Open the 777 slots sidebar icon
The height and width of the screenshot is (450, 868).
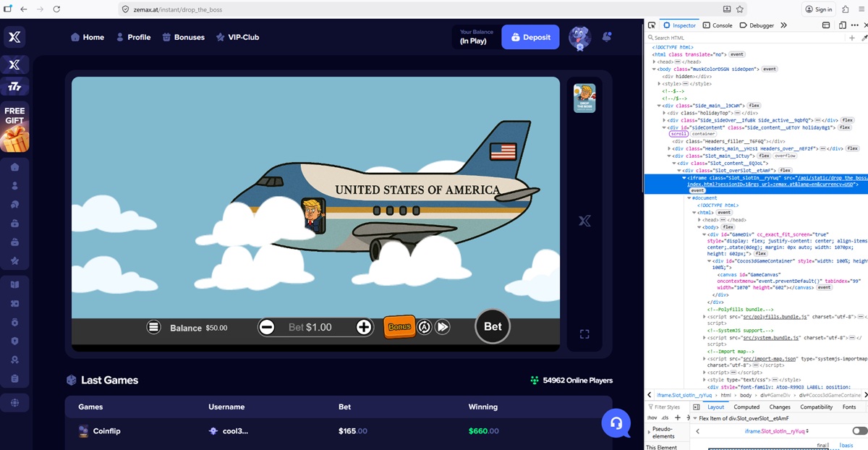click(x=14, y=87)
